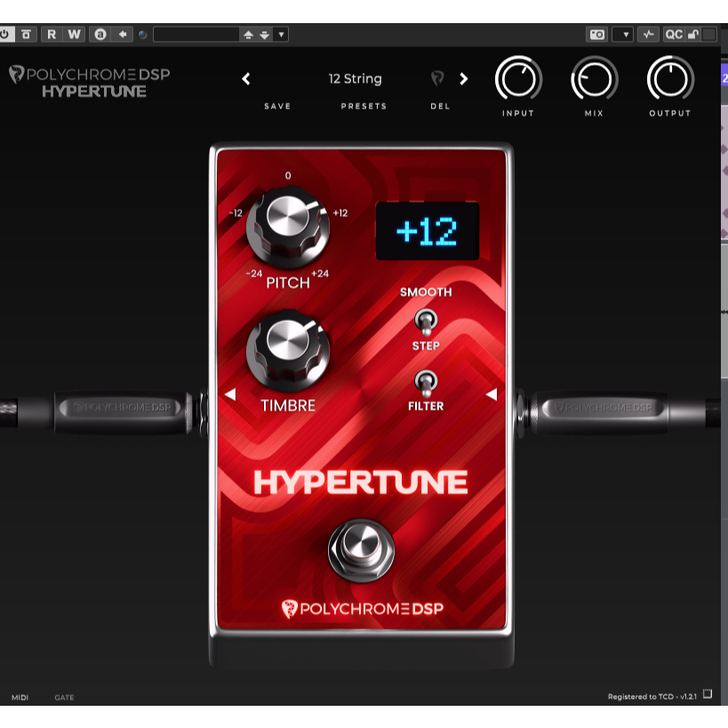This screenshot has width=728, height=728.
Task: Click the SMOOTH label text
Action: click(x=426, y=292)
